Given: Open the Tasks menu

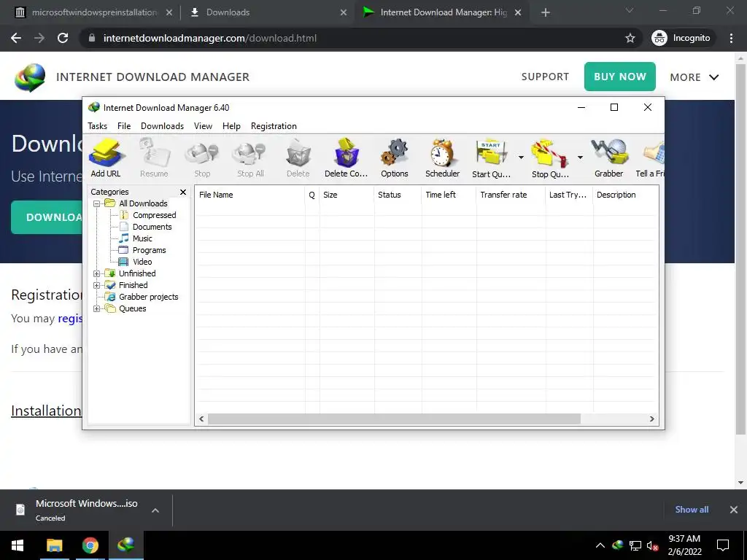Looking at the screenshot, I should (x=97, y=126).
